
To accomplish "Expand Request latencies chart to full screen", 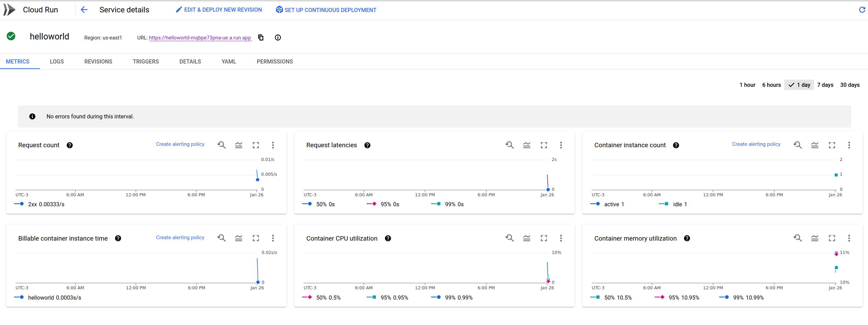I will (x=544, y=145).
